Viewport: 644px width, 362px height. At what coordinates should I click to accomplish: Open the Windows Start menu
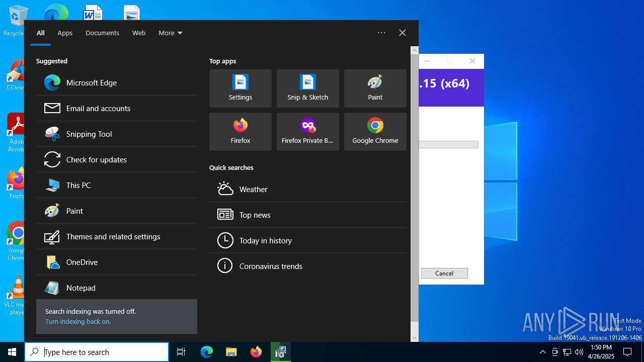point(12,352)
